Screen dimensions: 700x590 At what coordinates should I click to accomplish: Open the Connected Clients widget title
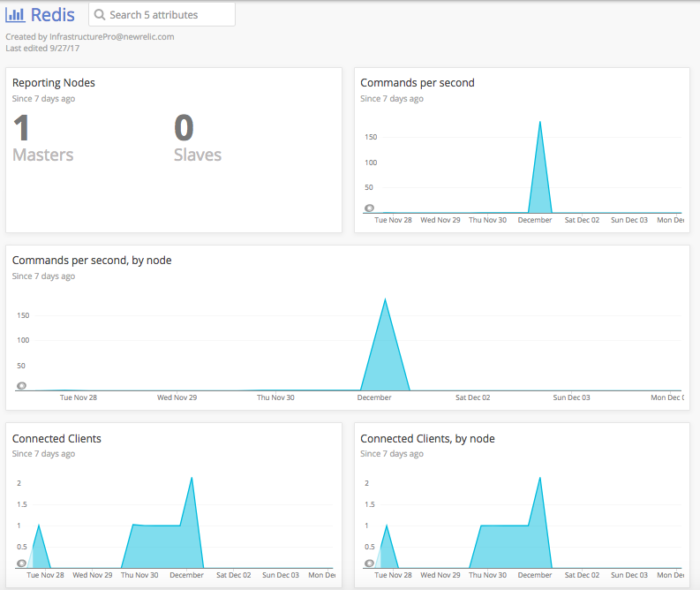click(x=57, y=439)
